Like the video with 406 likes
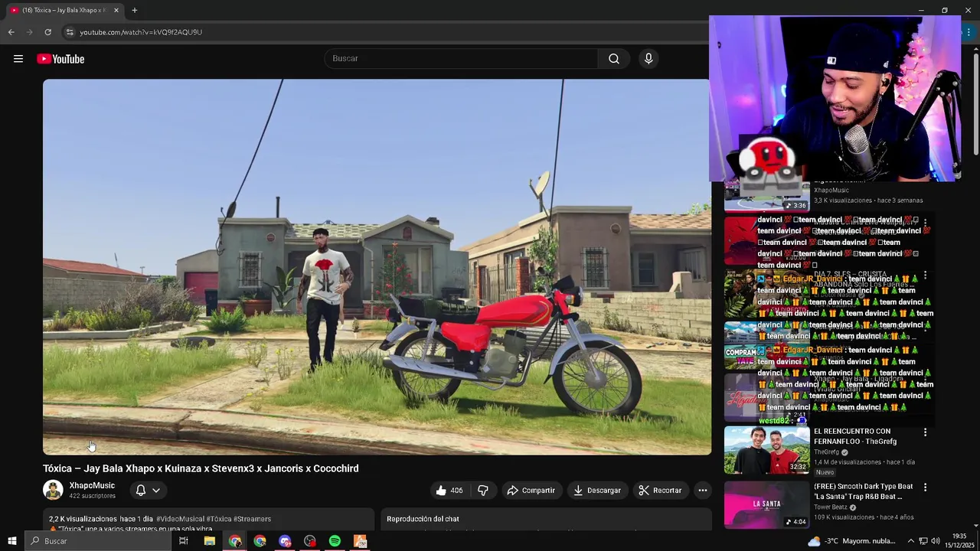980x551 pixels. pos(449,490)
